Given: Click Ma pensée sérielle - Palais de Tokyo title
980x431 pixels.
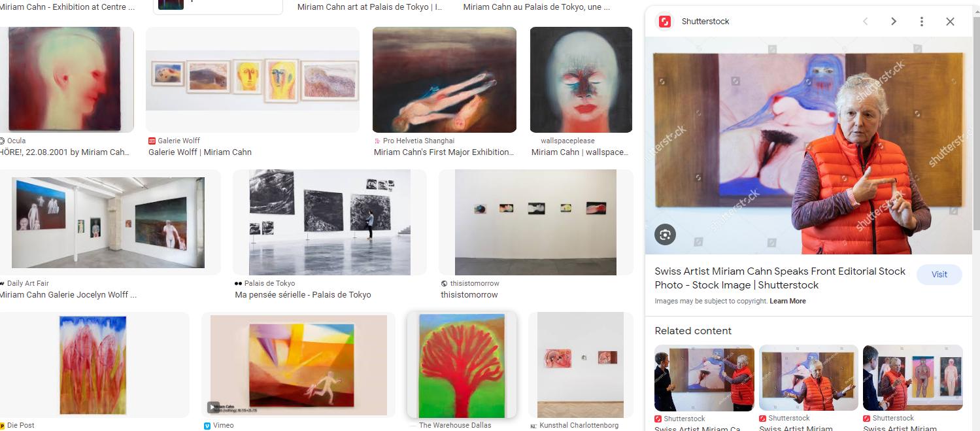Looking at the screenshot, I should (x=303, y=295).
